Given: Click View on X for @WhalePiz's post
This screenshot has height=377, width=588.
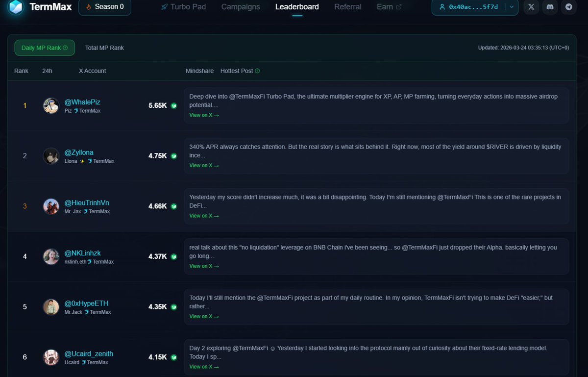Looking at the screenshot, I should coord(204,115).
